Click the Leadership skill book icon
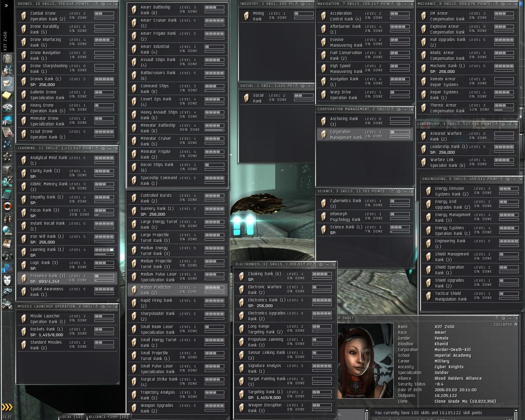The image size is (525, 420). [x=424, y=149]
